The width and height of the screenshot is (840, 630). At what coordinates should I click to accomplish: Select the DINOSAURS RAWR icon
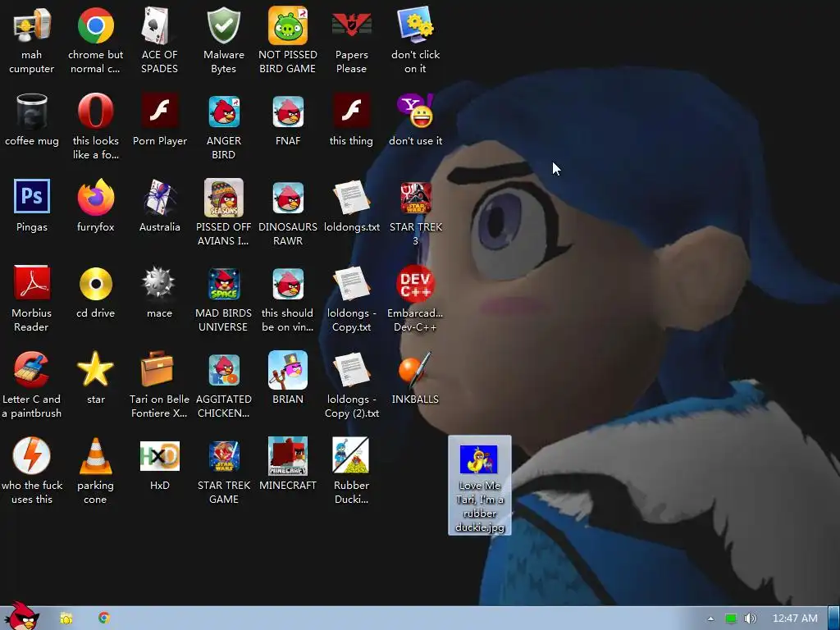[x=288, y=197]
